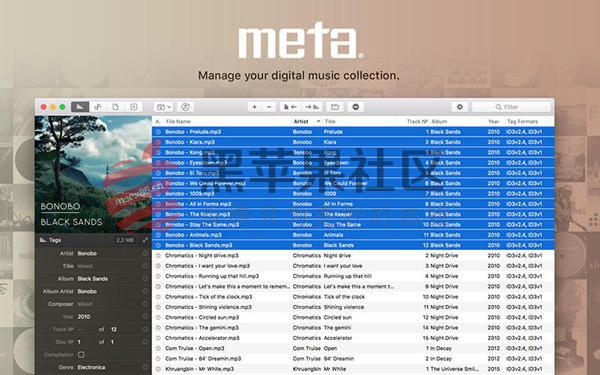
Task: Click status circle of Chromatics - Night drive.mp3
Action: click(158, 256)
